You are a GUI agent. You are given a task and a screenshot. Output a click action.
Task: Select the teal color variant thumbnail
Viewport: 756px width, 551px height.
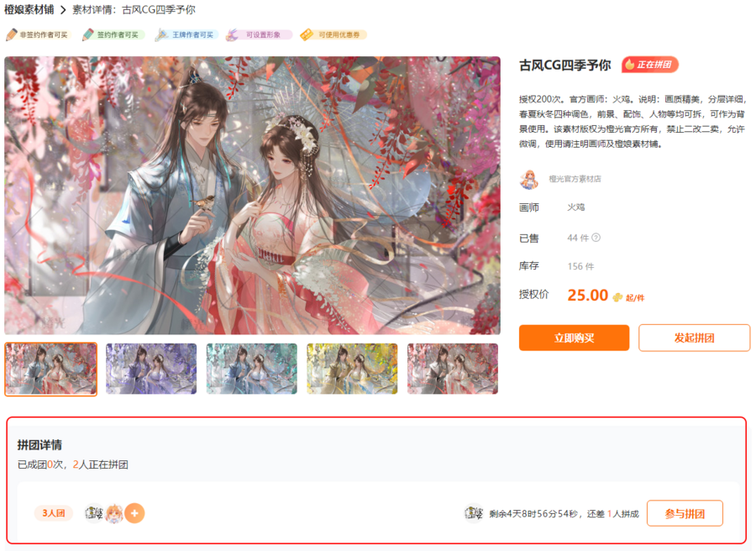[252, 369]
